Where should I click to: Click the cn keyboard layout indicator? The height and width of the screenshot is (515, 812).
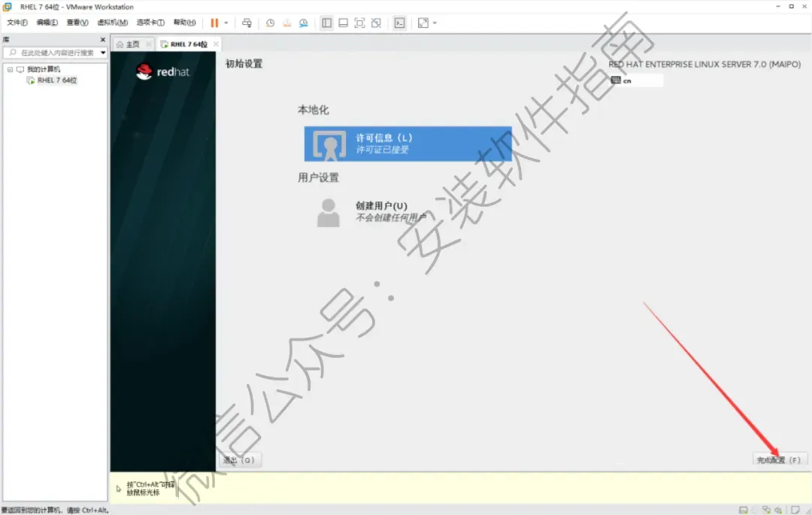coord(636,80)
